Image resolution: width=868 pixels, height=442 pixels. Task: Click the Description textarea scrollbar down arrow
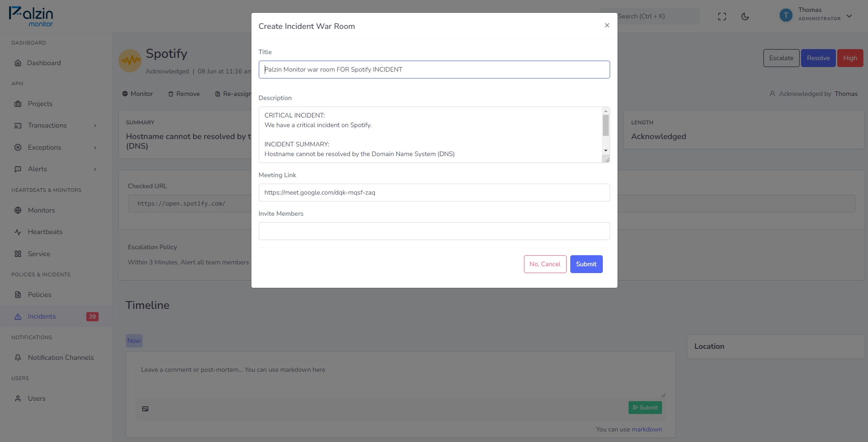(606, 151)
